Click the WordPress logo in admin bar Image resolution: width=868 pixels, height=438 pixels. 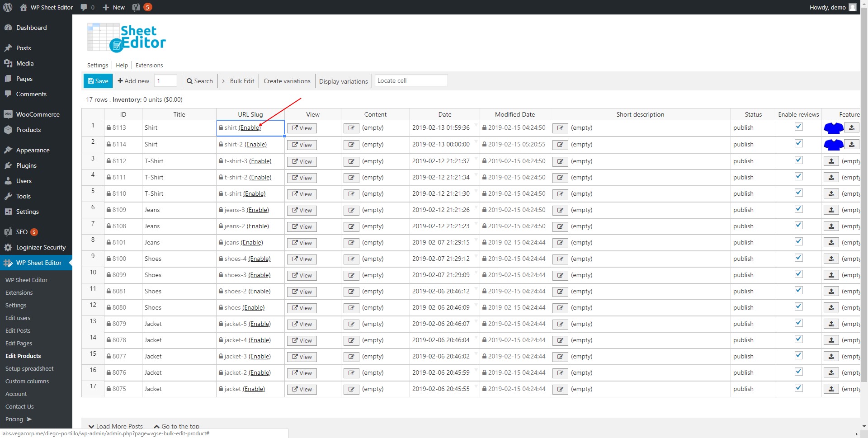[x=8, y=7]
